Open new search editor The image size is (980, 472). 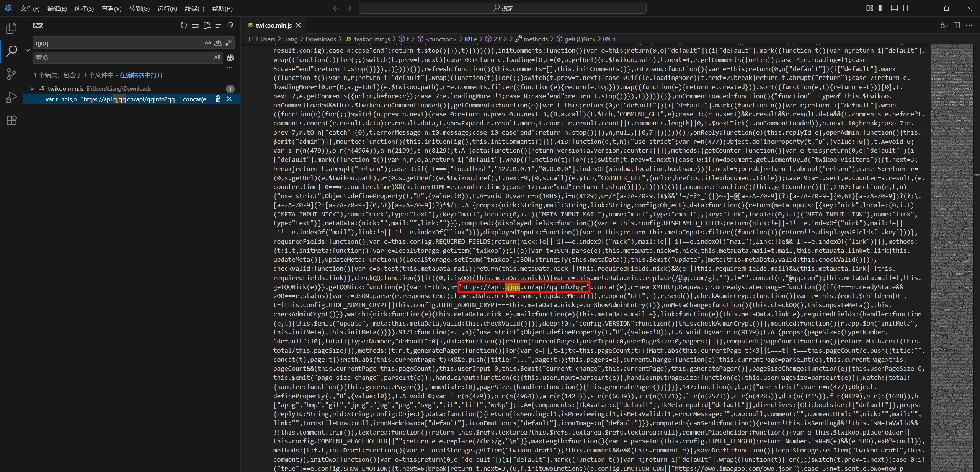(207, 25)
